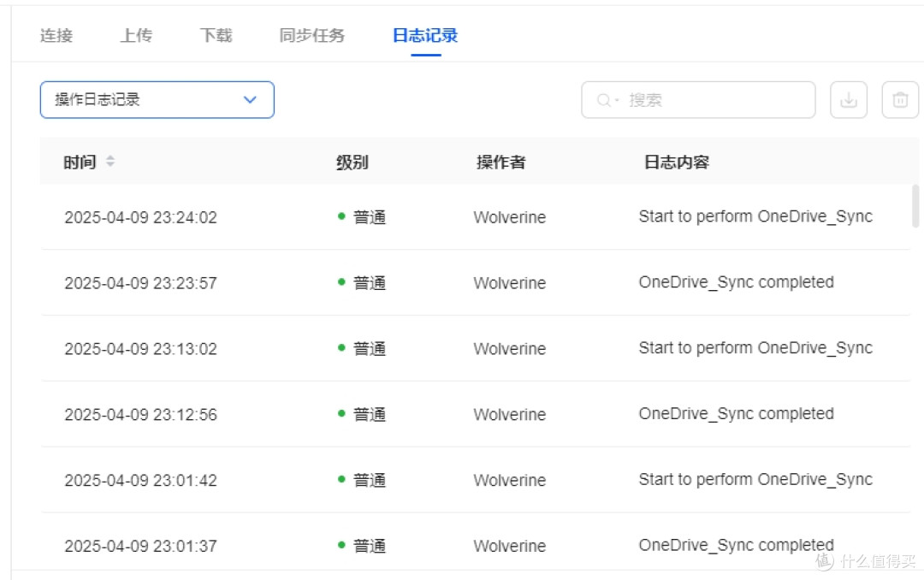Open the 同步任务 tab
924x580 pixels.
click(x=311, y=35)
